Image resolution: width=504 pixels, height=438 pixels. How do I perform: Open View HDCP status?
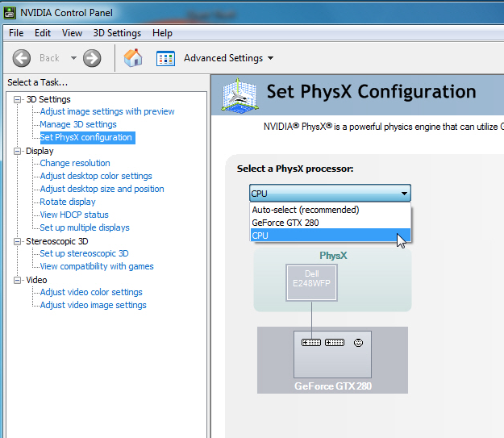74,215
